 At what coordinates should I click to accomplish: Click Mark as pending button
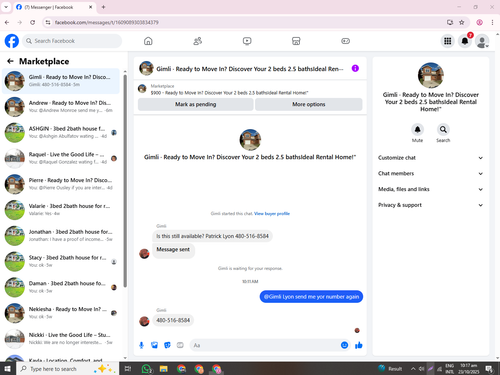click(196, 104)
